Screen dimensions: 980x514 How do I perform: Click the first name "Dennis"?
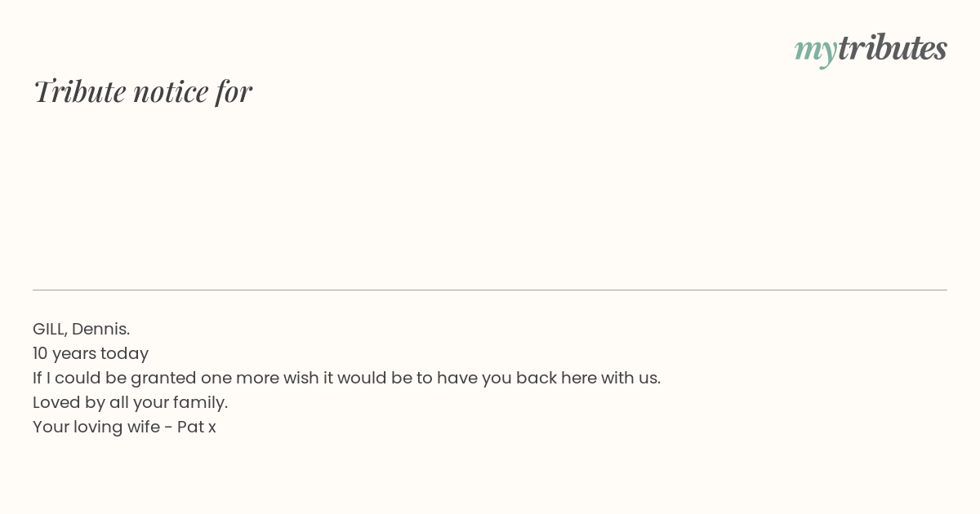[x=100, y=329]
